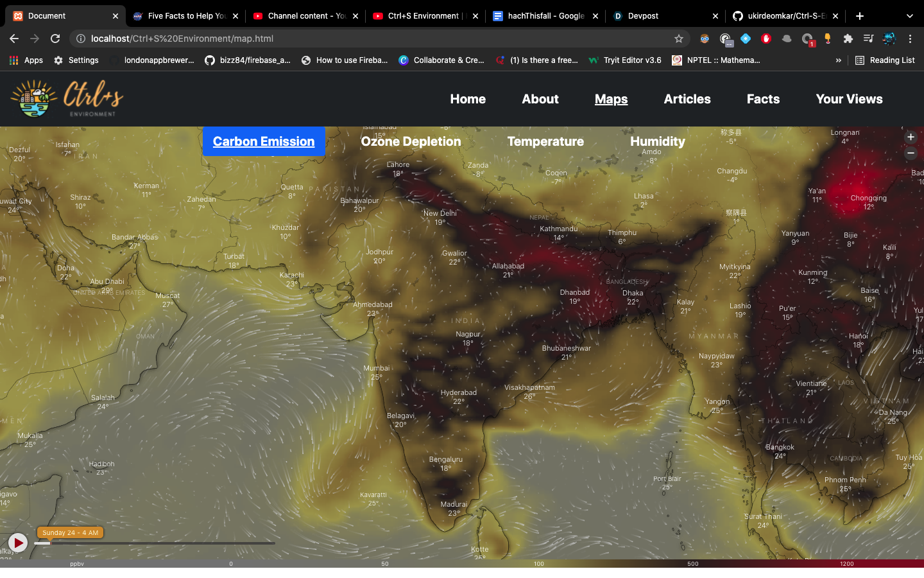The width and height of the screenshot is (924, 578).
Task: Click the address bar URL
Action: coord(182,39)
